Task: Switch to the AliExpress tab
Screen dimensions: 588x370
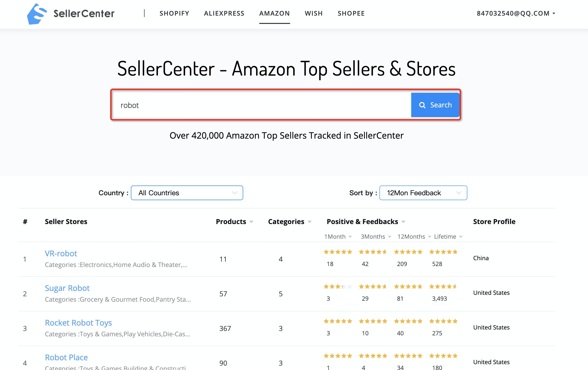Action: [x=224, y=13]
